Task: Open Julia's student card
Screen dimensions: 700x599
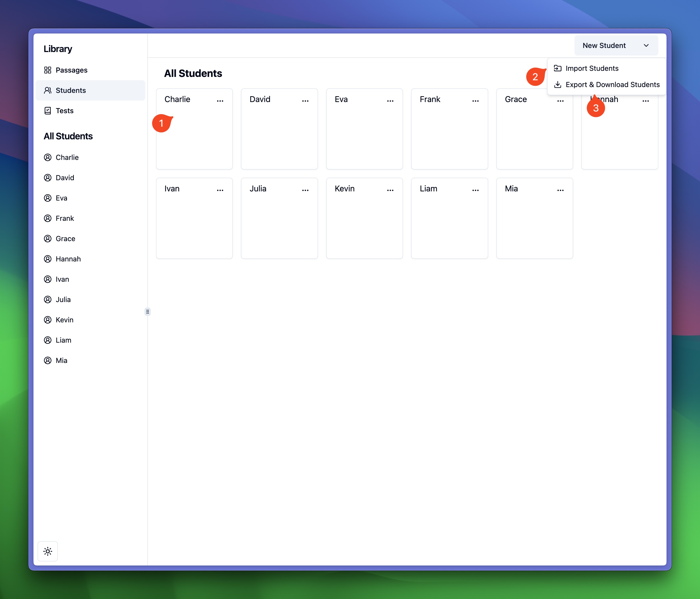Action: pyautogui.click(x=279, y=218)
